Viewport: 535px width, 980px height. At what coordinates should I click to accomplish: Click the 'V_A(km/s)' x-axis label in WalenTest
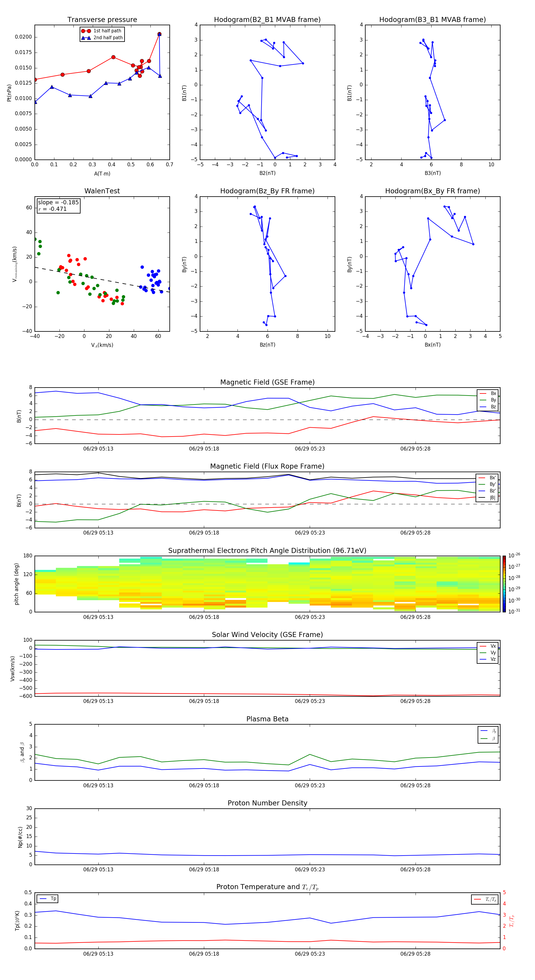click(102, 345)
